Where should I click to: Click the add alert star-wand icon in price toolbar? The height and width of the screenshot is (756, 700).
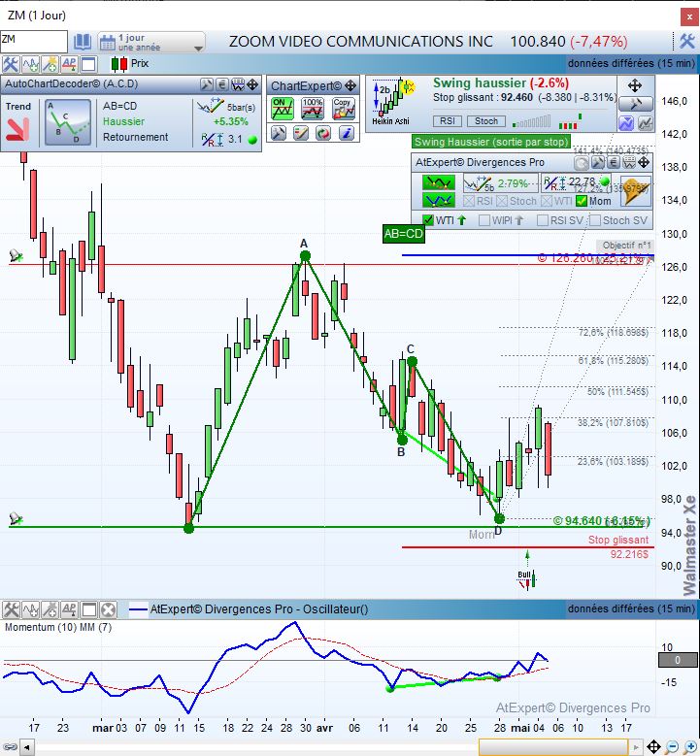50,64
